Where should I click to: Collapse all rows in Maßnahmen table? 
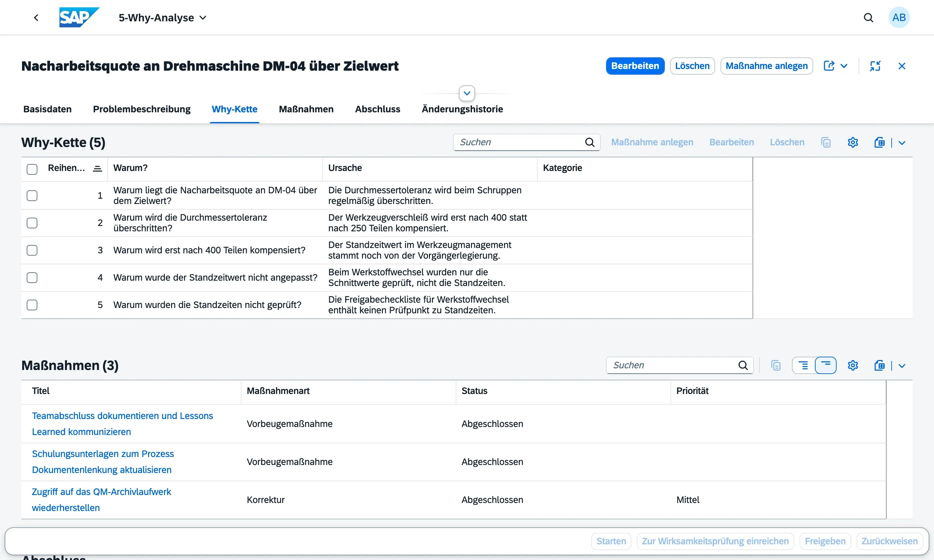tap(826, 365)
